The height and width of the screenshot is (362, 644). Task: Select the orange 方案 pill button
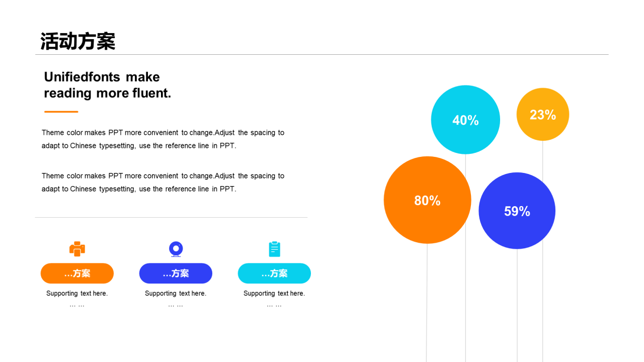click(77, 274)
